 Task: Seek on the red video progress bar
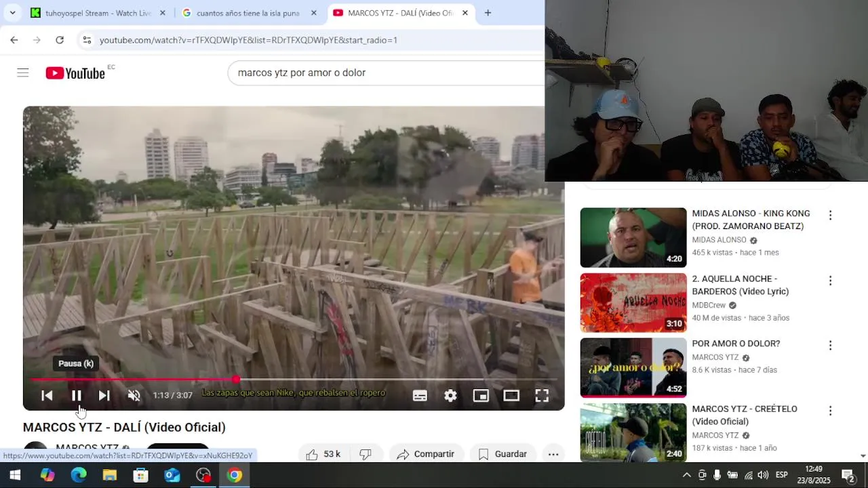tap(294, 380)
